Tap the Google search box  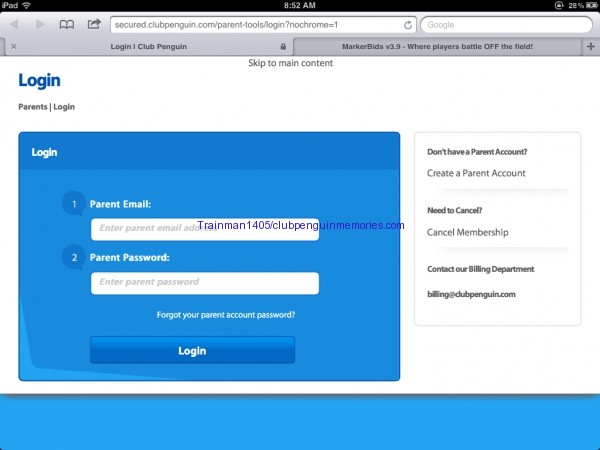pyautogui.click(x=505, y=24)
